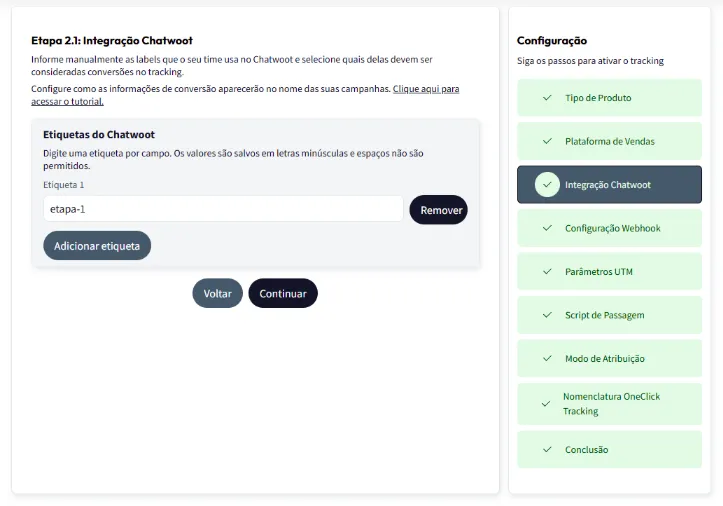Open the Tipo de Produto step
Screen dimensions: 723x506
coord(609,98)
